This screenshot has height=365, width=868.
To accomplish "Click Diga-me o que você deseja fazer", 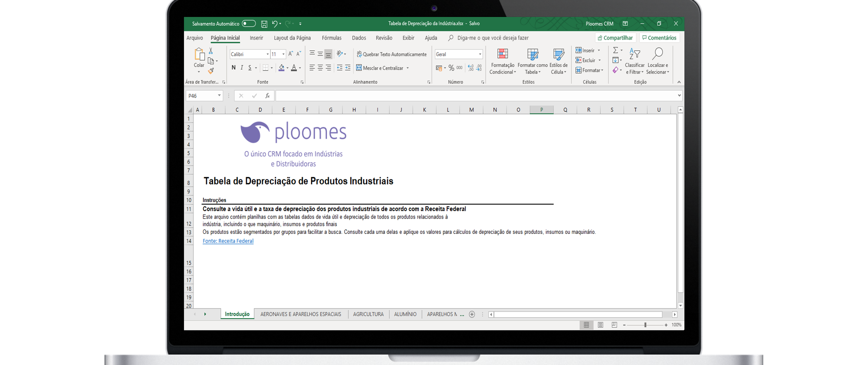I will coord(493,38).
